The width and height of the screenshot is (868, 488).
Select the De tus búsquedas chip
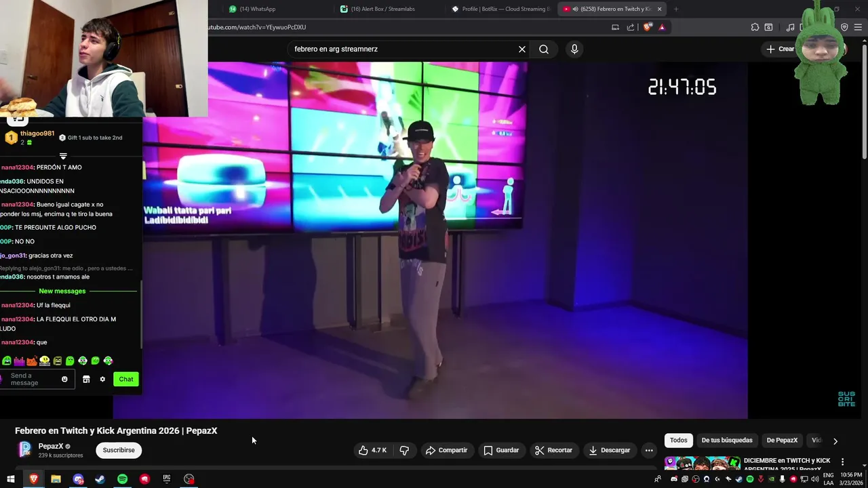(727, 440)
